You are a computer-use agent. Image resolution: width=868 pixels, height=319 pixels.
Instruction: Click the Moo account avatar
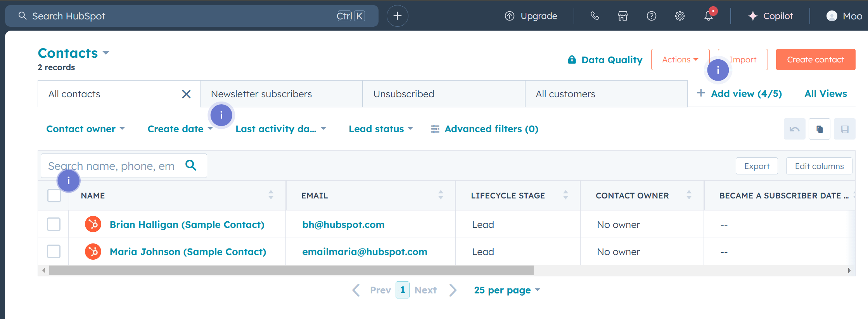(832, 16)
